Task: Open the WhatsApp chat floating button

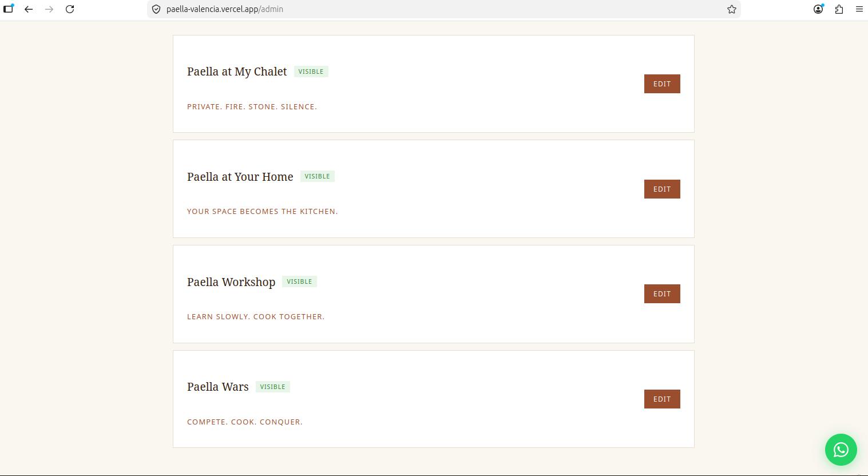Action: (841, 450)
